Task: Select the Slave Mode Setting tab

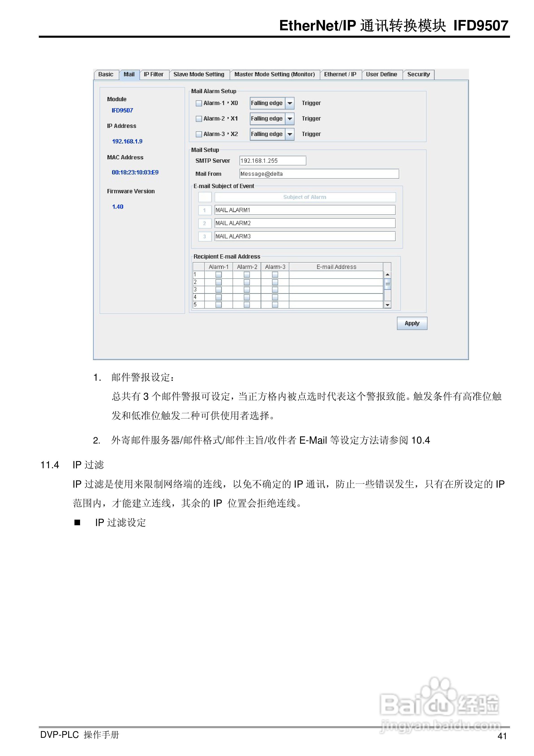Action: [x=199, y=75]
